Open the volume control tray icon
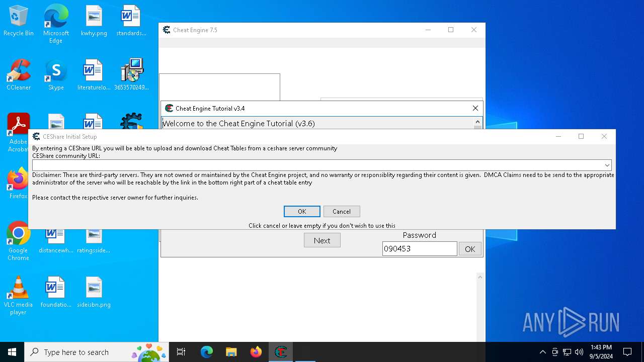Image resolution: width=644 pixels, height=362 pixels. click(579, 352)
